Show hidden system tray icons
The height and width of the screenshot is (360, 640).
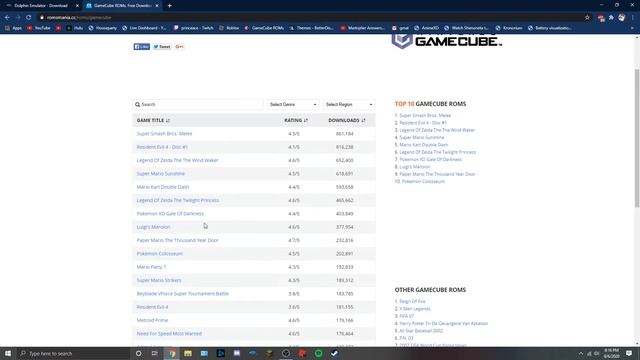click(x=581, y=353)
